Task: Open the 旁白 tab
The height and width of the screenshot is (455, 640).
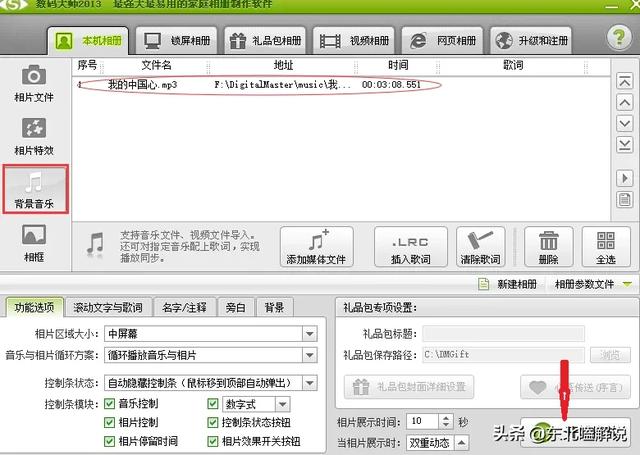Action: [x=236, y=307]
